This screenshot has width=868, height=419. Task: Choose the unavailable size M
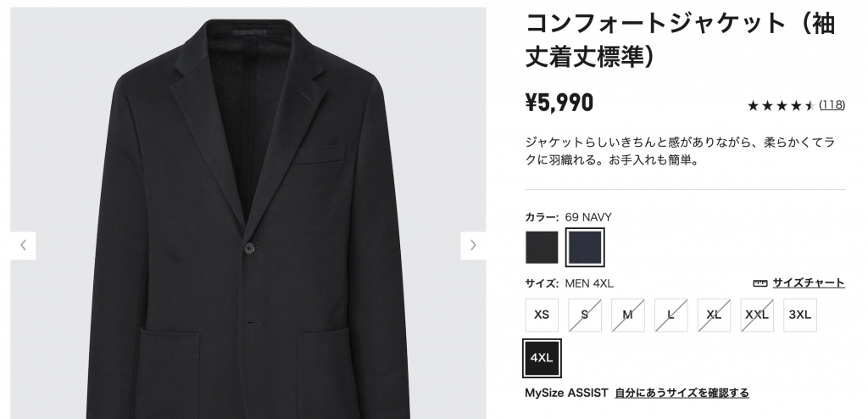point(628,315)
